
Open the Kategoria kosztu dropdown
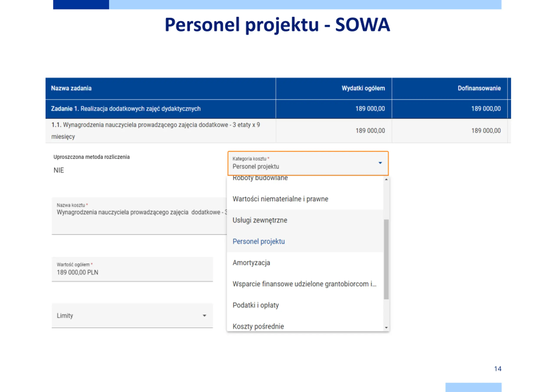[x=308, y=163]
